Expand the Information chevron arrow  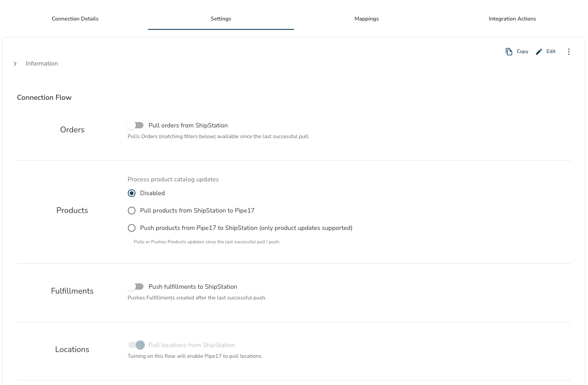[15, 64]
